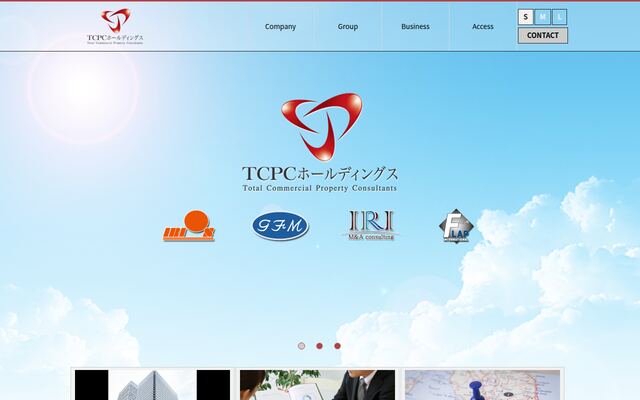Click the large TCPC Holdings center logo
640x400 pixels.
320,142
